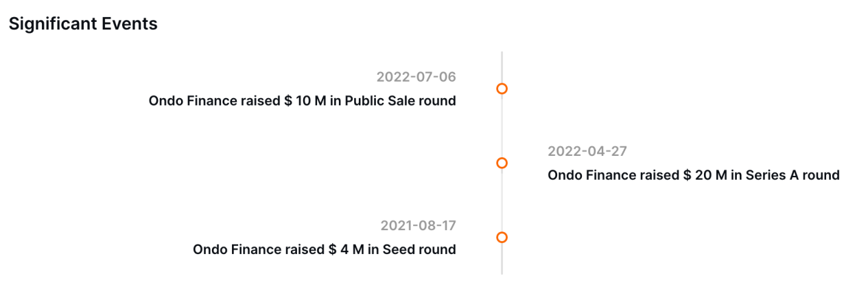Open the $4 M Seed round event

point(324,249)
